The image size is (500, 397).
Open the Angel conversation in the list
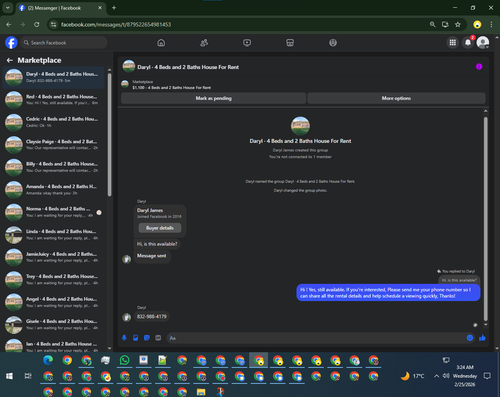point(54,302)
